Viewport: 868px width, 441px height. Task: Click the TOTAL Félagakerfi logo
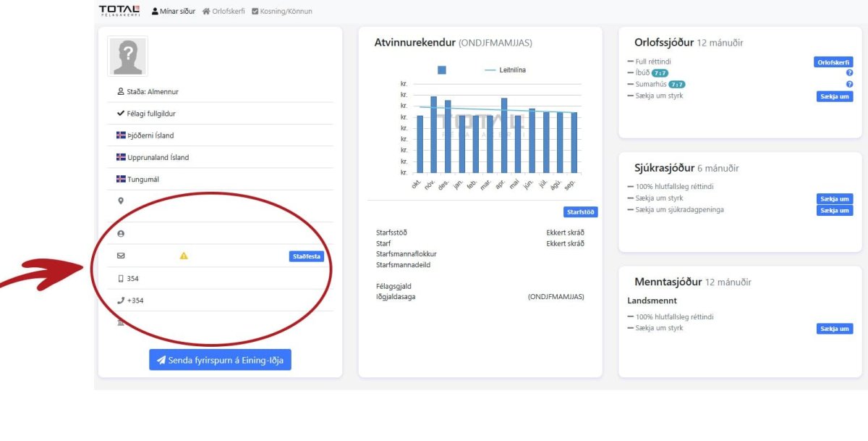[119, 10]
